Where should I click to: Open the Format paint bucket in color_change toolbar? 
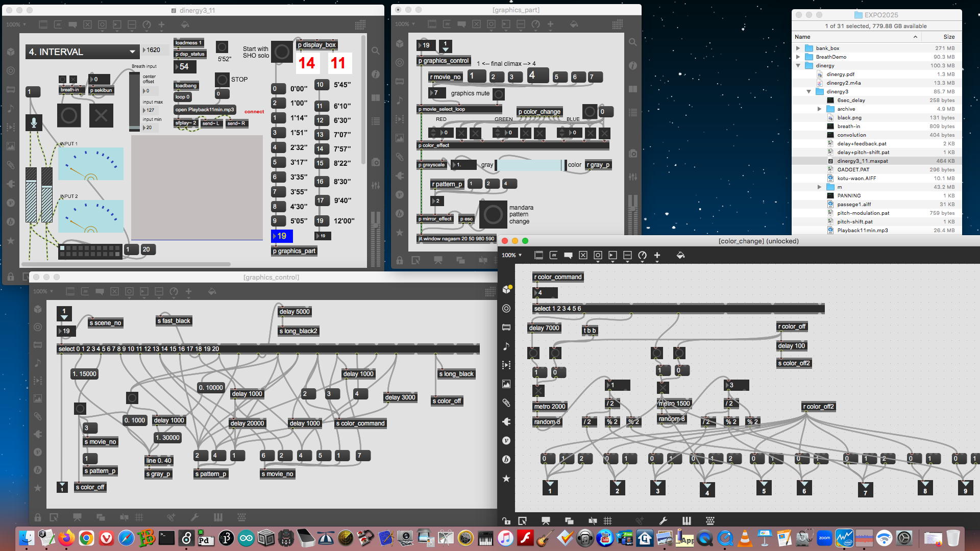[x=680, y=255]
